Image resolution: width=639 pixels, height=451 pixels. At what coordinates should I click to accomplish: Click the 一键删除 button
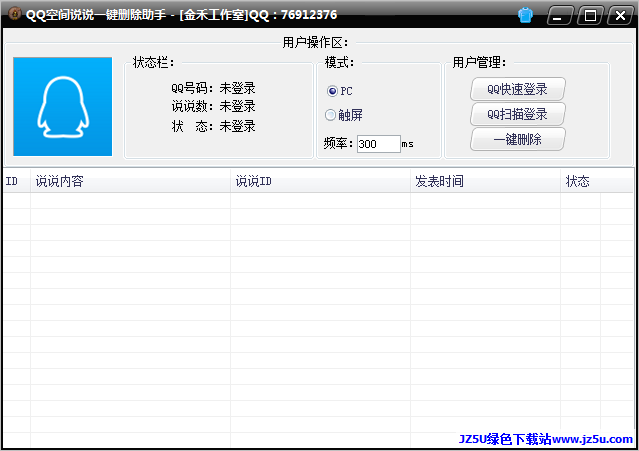point(518,139)
